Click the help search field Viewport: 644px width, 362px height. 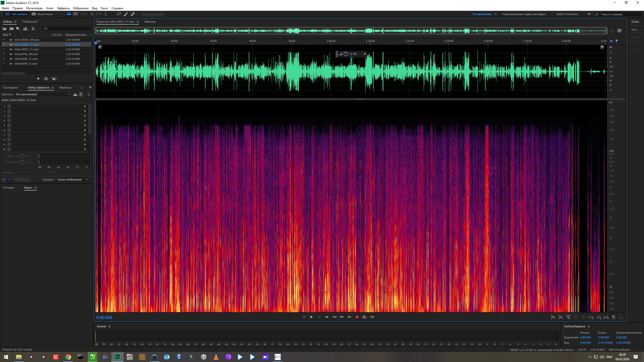[619, 14]
